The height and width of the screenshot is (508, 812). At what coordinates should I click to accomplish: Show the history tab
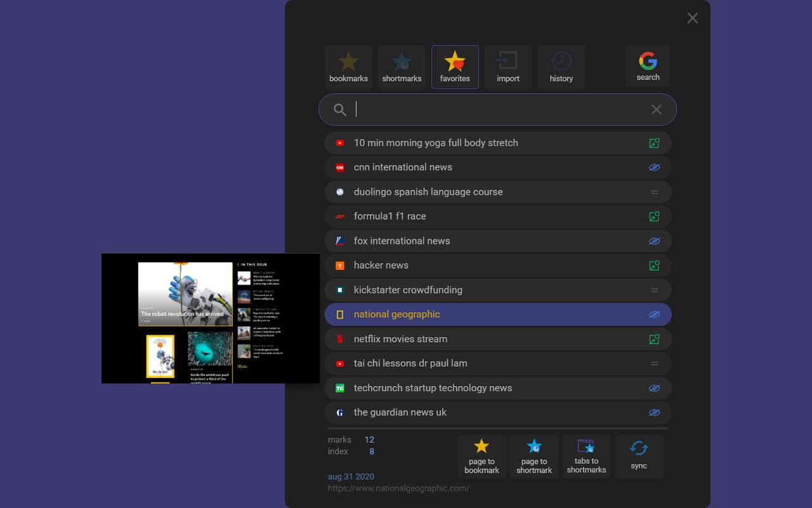[x=561, y=67]
